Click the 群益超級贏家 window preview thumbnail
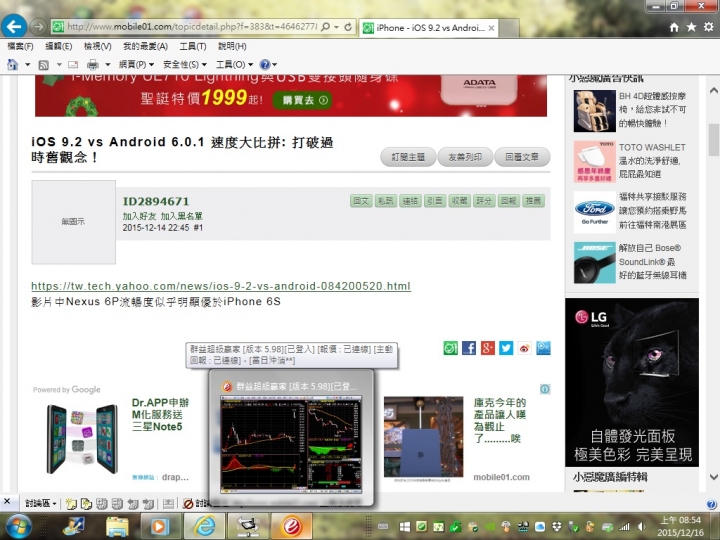720x540 pixels. click(x=291, y=445)
